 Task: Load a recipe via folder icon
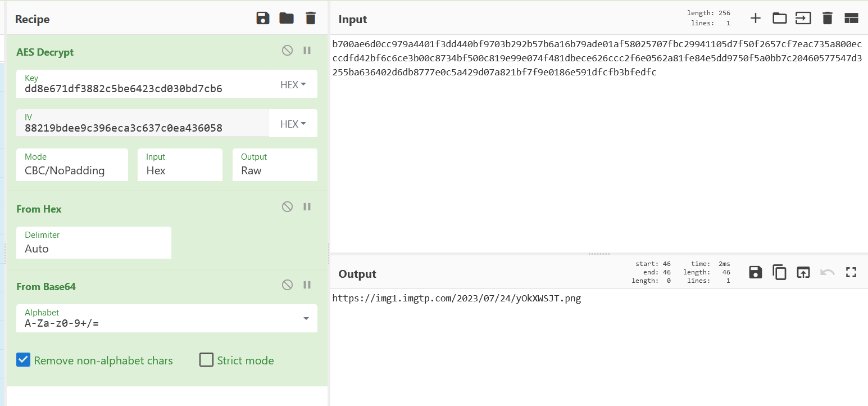click(x=287, y=19)
